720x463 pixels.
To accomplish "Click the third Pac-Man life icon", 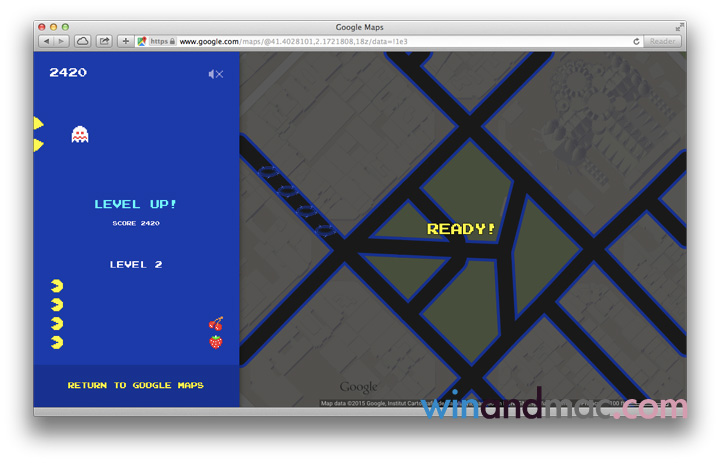I will pyautogui.click(x=57, y=324).
